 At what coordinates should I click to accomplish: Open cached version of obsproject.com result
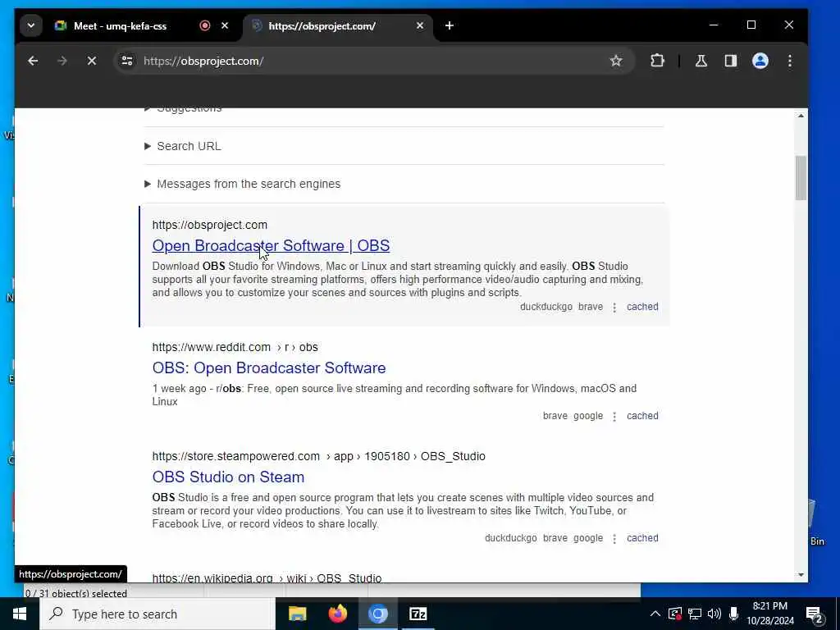(642, 307)
